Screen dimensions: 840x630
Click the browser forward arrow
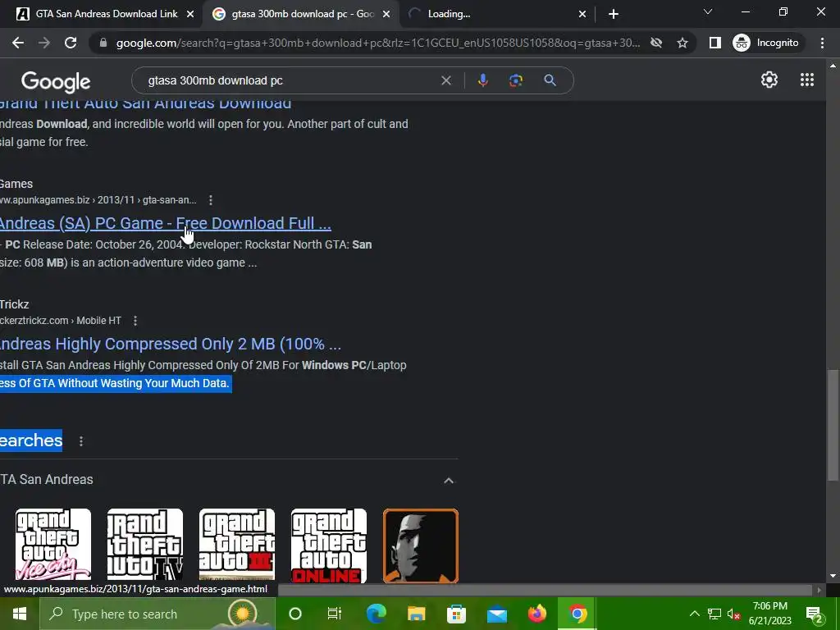[44, 43]
